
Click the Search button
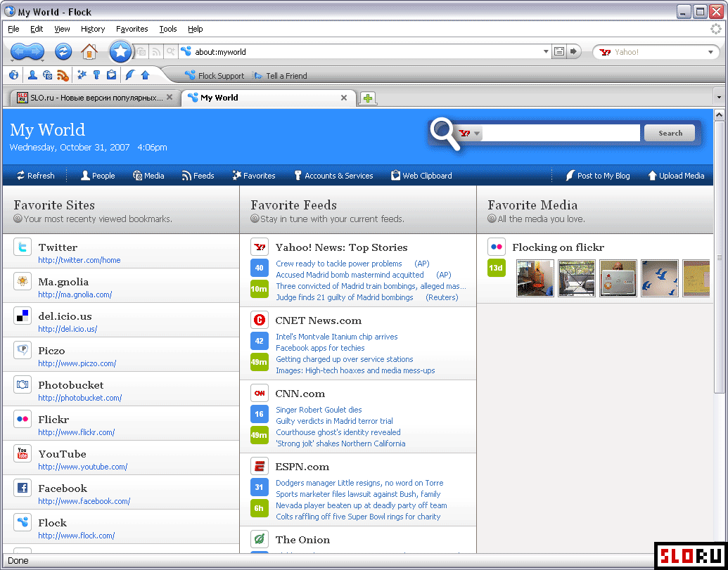[x=670, y=133]
